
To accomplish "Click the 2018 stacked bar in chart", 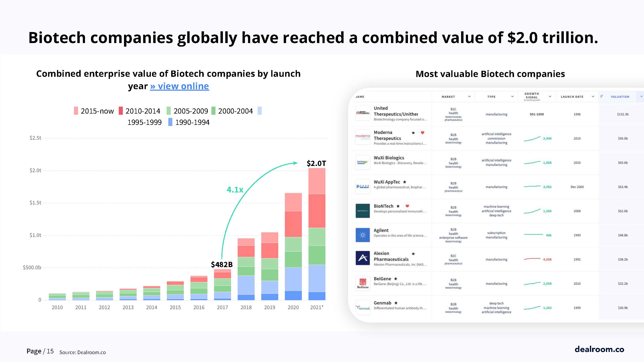I will [x=246, y=269].
